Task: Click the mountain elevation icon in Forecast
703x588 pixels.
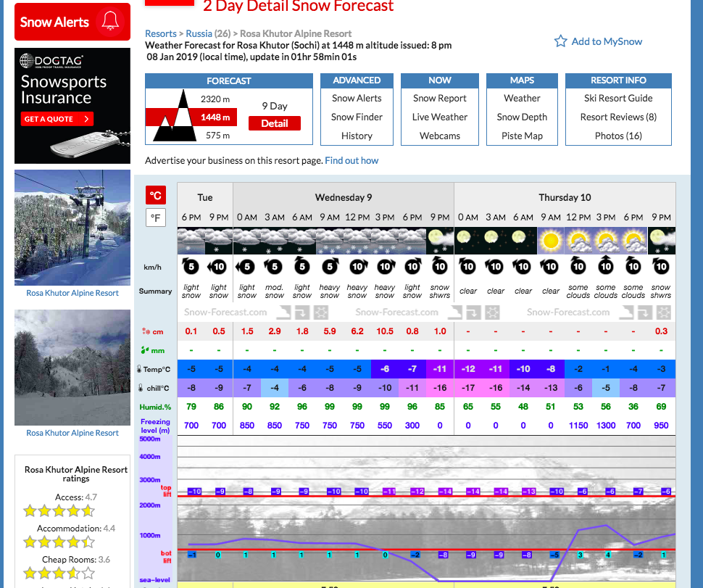Action: [x=175, y=116]
